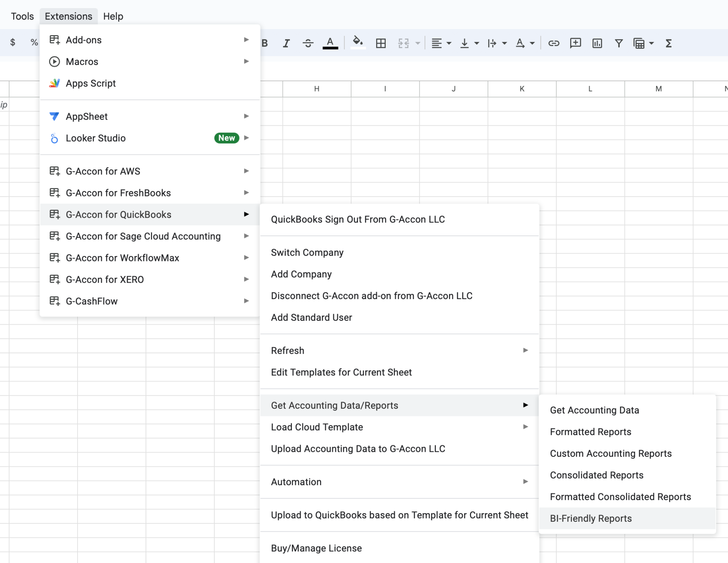This screenshot has width=728, height=563.
Task: Select G-Accon for QuickBooks
Action: point(150,214)
